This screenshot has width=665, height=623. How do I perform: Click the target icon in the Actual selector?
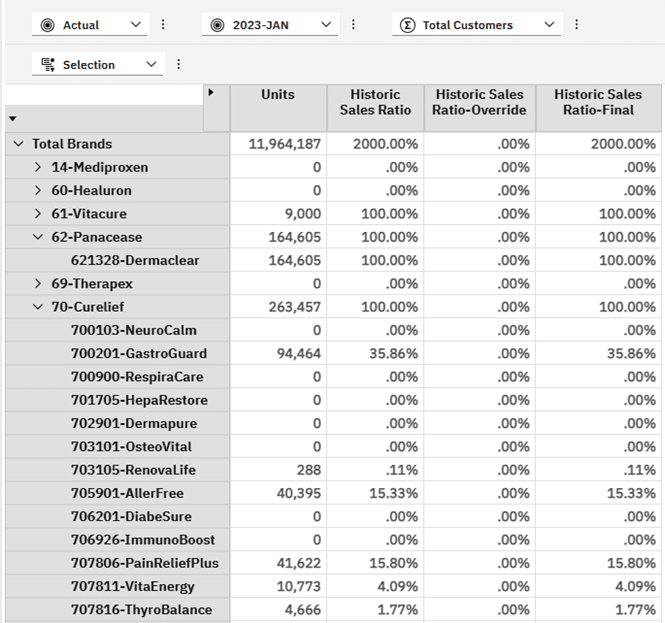coord(48,25)
